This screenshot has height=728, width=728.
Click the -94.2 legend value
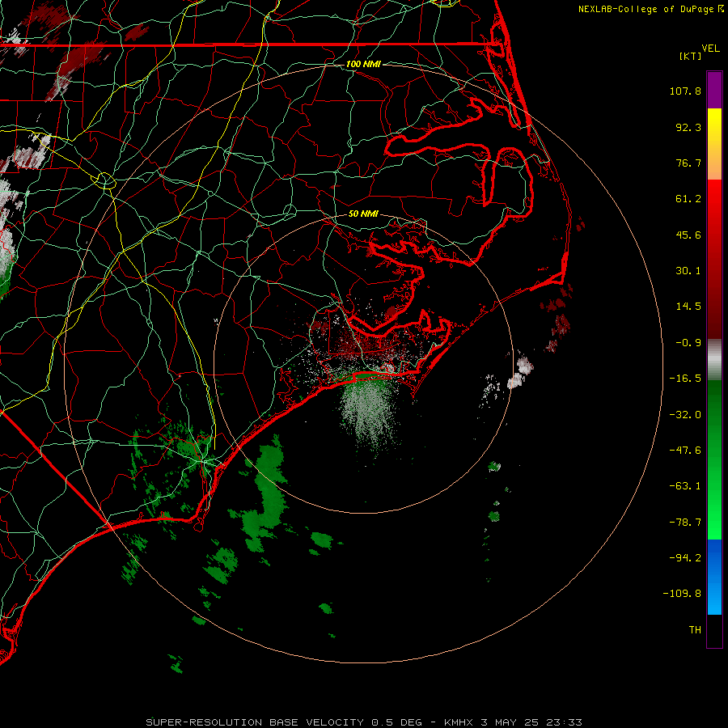pyautogui.click(x=685, y=557)
